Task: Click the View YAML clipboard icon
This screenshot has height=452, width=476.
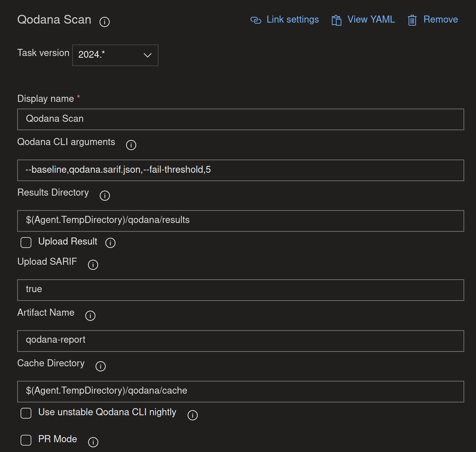Action: (336, 20)
